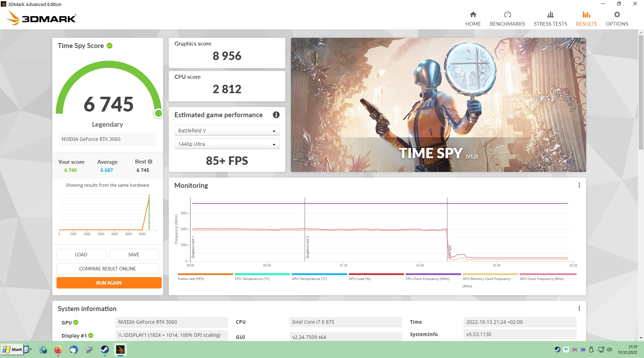This screenshot has height=358, width=644.
Task: Click the LOAD button
Action: coord(81,255)
